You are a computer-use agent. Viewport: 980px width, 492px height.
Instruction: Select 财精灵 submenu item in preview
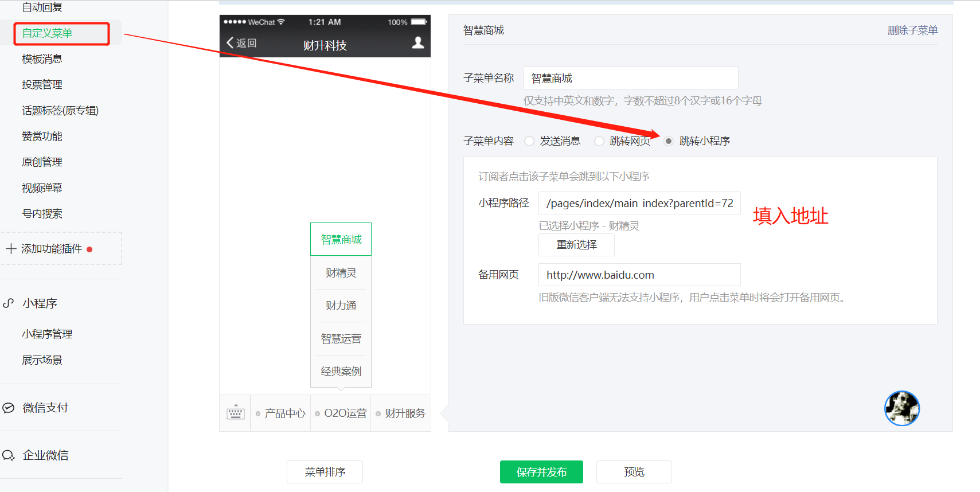[x=341, y=273]
